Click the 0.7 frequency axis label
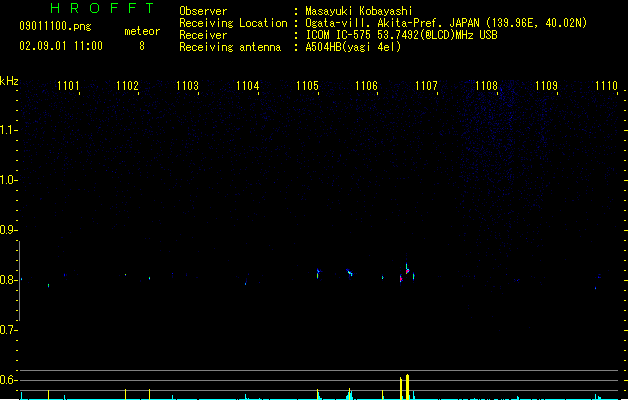Screen dimensions: 629x400 pos(8,330)
